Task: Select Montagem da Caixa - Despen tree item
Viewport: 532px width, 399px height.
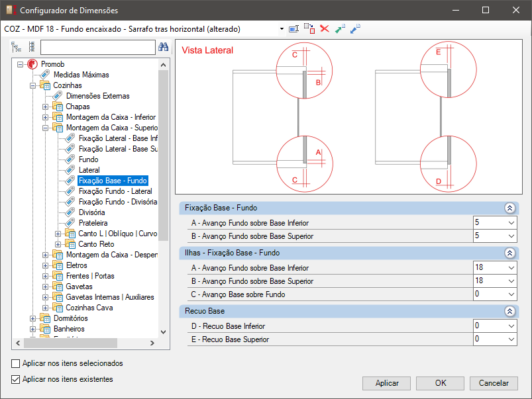Action: [x=111, y=255]
